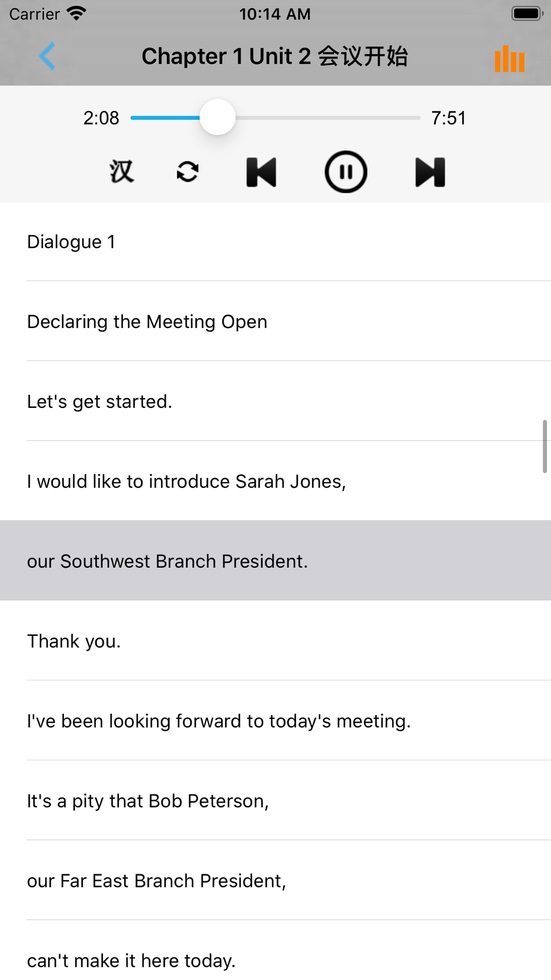Toggle the repeat loop icon
The image size is (551, 980).
187,171
